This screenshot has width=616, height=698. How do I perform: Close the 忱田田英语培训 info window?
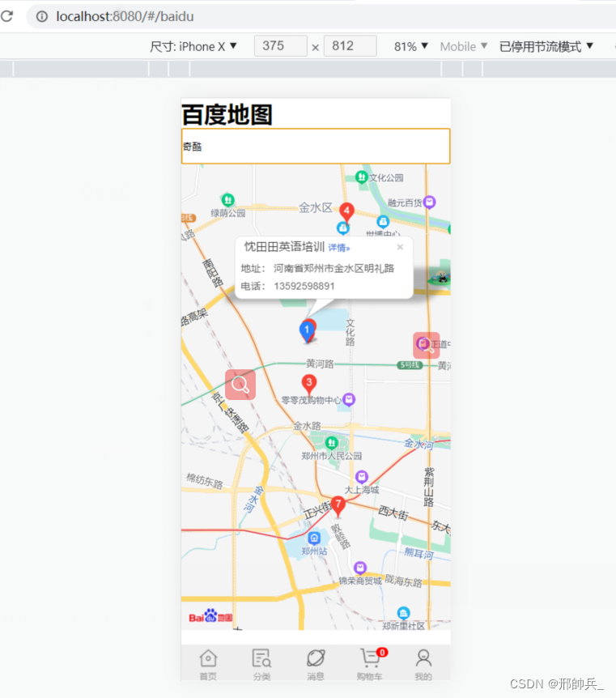click(400, 247)
